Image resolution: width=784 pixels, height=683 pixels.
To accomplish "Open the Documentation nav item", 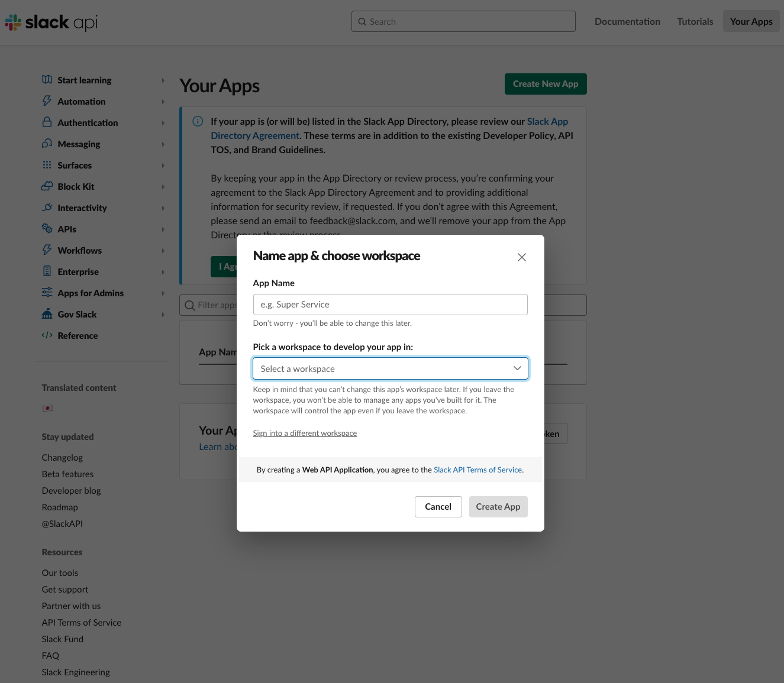I will click(x=627, y=21).
